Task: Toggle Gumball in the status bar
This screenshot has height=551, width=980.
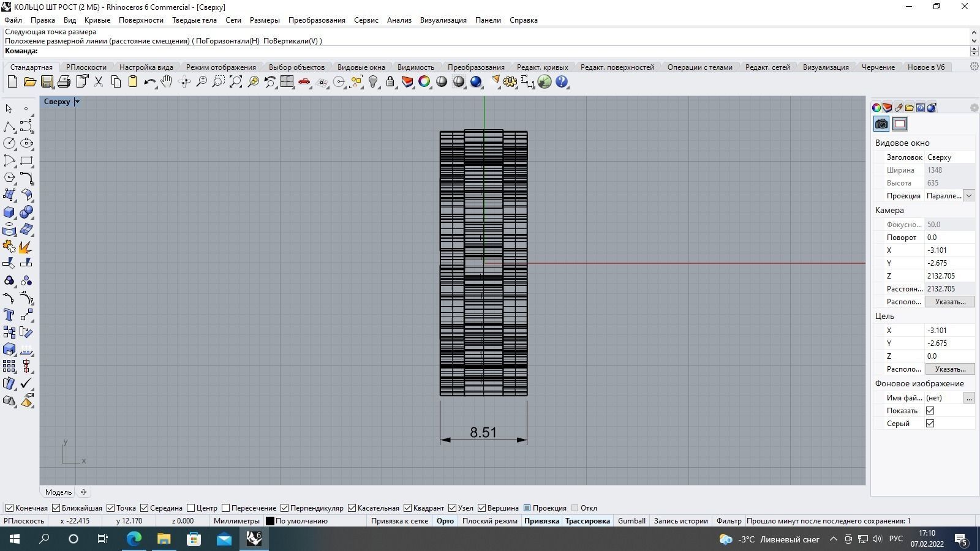Action: point(631,521)
